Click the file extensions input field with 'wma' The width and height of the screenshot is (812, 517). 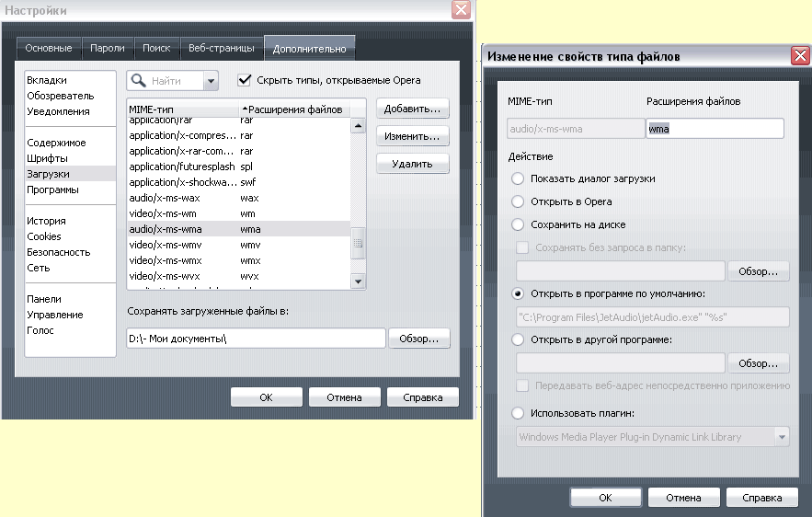[x=715, y=129]
